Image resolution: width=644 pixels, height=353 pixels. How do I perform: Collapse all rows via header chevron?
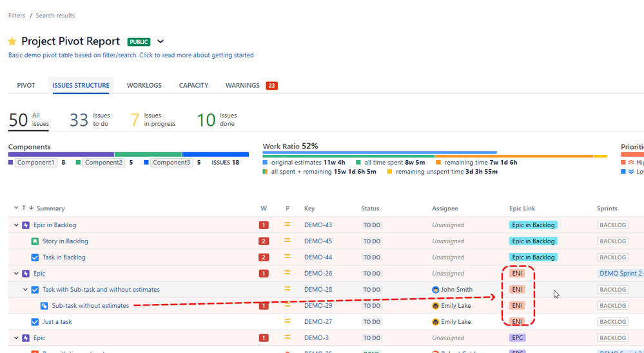point(16,208)
